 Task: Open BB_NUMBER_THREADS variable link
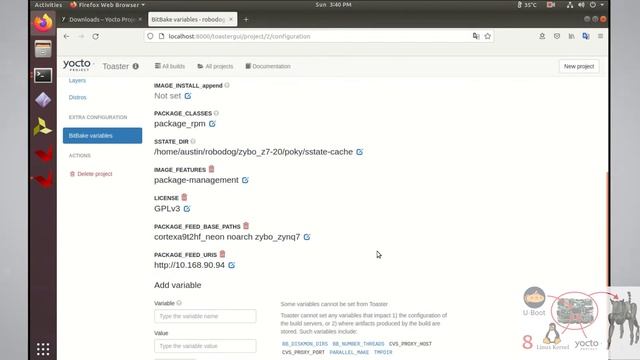coord(358,344)
